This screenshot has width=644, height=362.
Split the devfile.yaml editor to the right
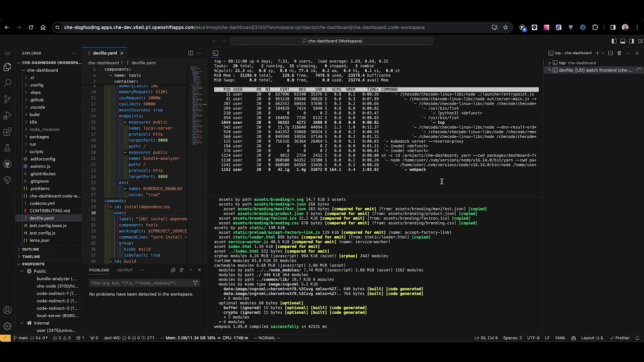(x=191, y=53)
